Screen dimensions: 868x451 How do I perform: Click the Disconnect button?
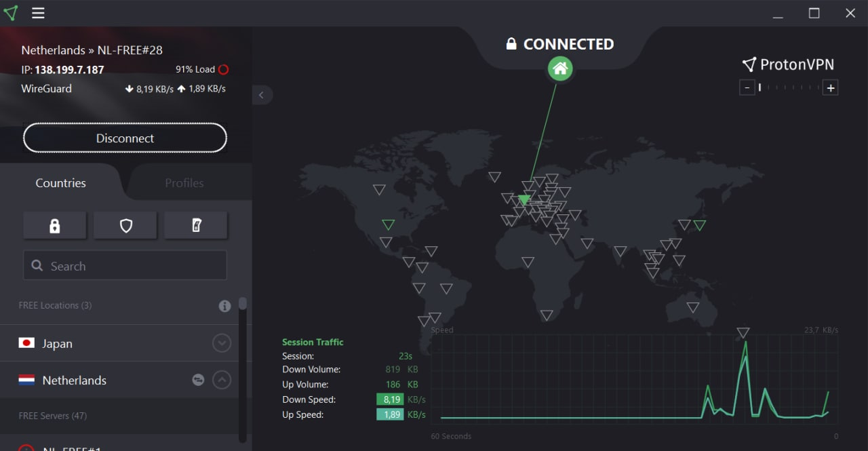(125, 138)
